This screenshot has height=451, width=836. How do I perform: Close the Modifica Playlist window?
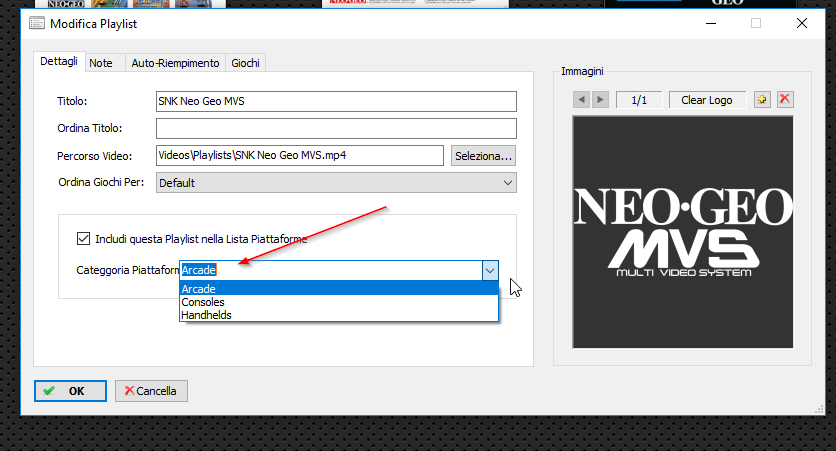801,23
